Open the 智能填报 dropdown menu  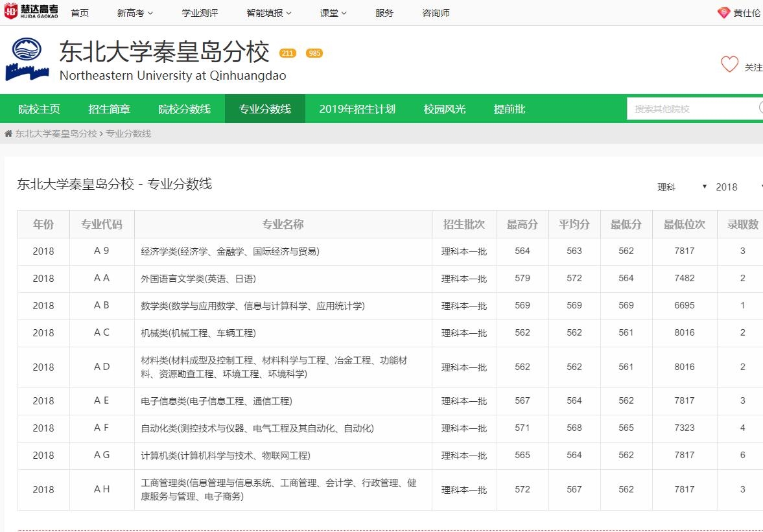click(269, 13)
